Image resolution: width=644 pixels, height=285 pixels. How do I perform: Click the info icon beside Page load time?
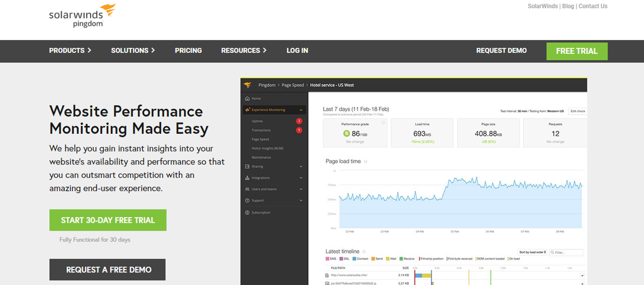[365, 162]
